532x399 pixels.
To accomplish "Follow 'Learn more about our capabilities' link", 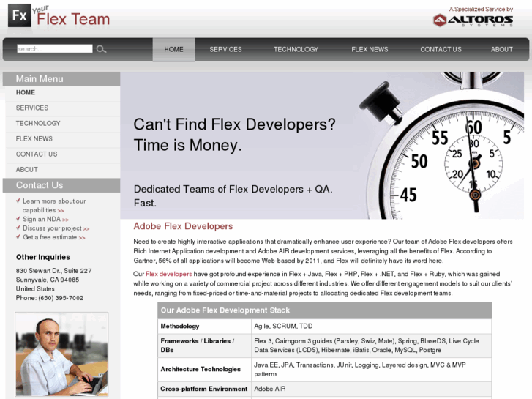I will [54, 206].
